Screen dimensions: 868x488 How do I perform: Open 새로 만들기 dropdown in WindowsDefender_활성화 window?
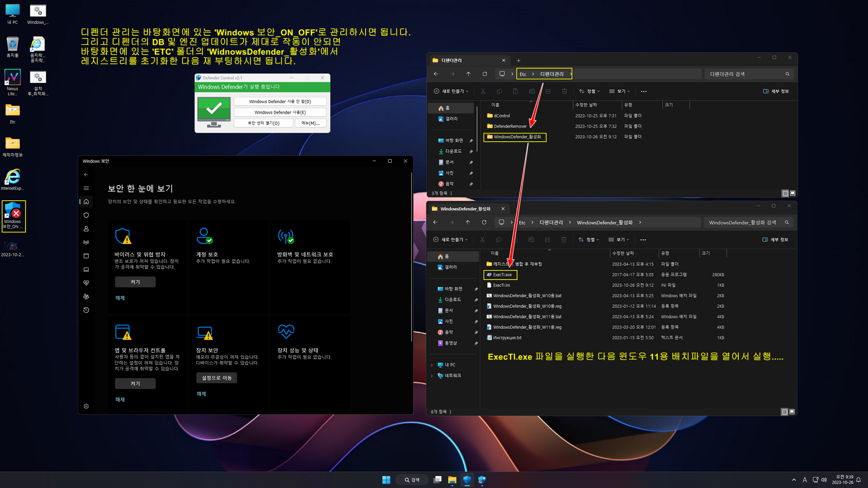click(451, 240)
